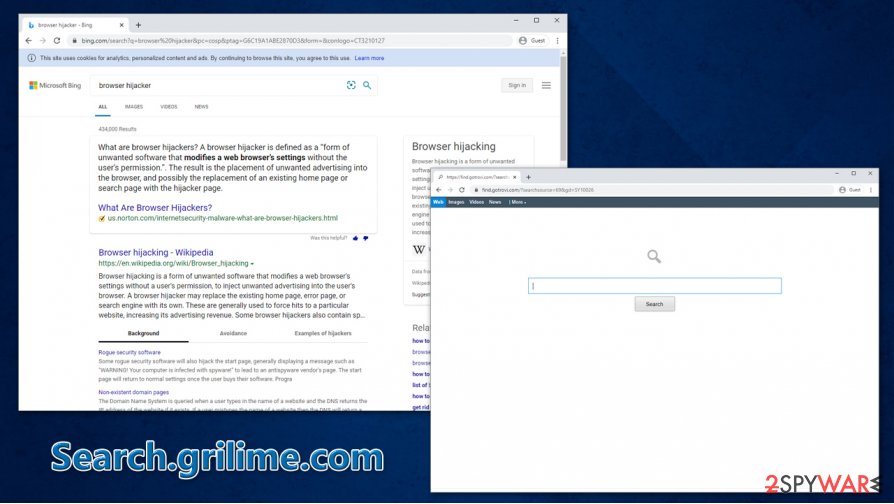Open the Guest profile in the Bing window
This screenshot has height=504, width=894.
pos(531,40)
